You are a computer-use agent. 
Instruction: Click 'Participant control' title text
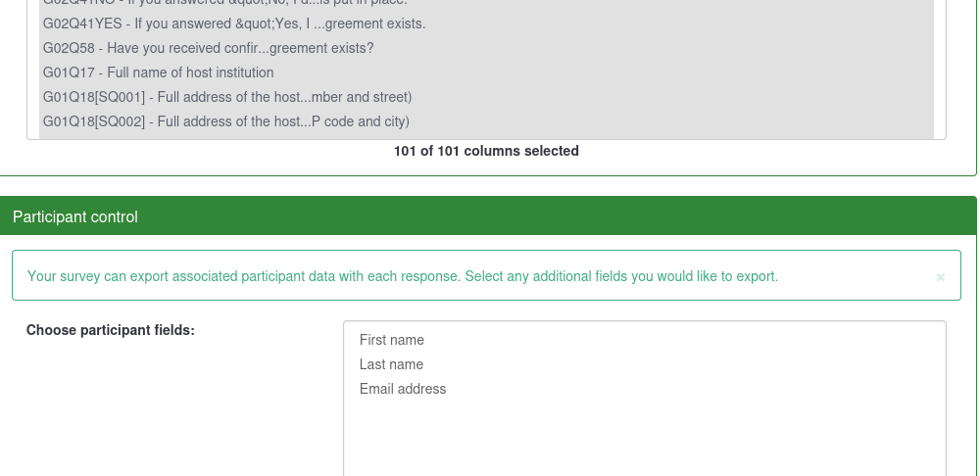coord(75,216)
